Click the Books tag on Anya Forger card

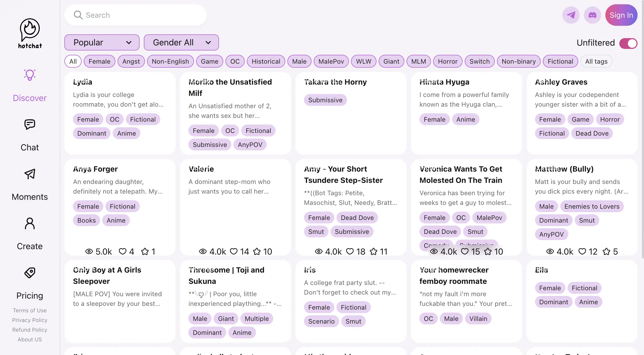tap(86, 220)
